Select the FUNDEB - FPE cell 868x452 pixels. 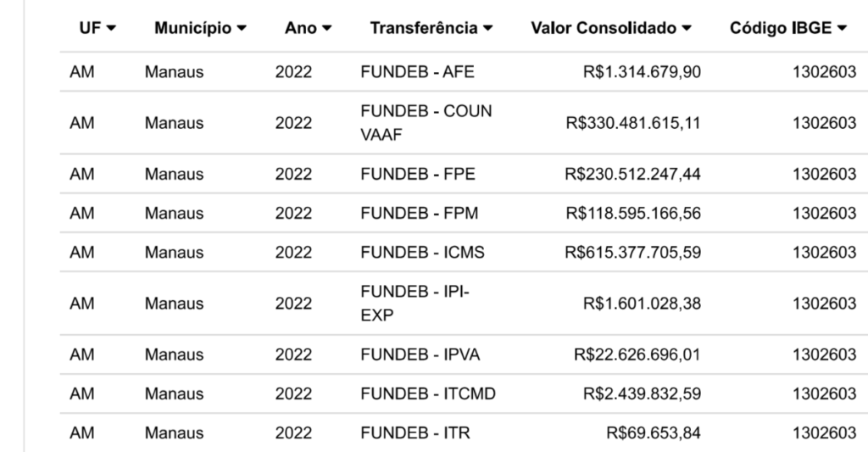pos(417,174)
